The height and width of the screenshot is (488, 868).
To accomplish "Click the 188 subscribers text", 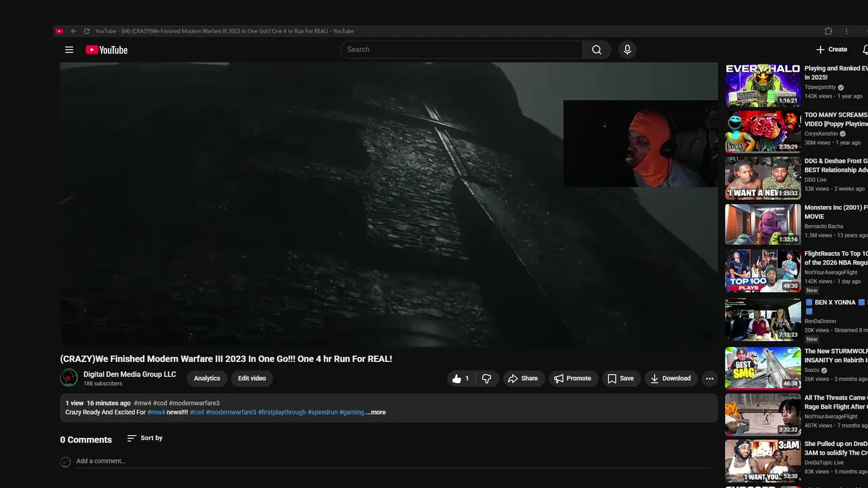I will click(x=103, y=384).
